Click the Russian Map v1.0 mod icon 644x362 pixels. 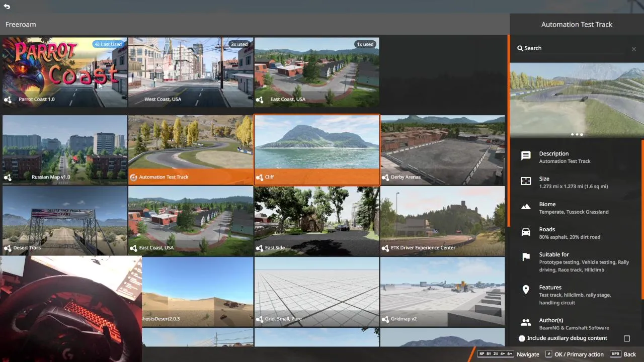[8, 177]
